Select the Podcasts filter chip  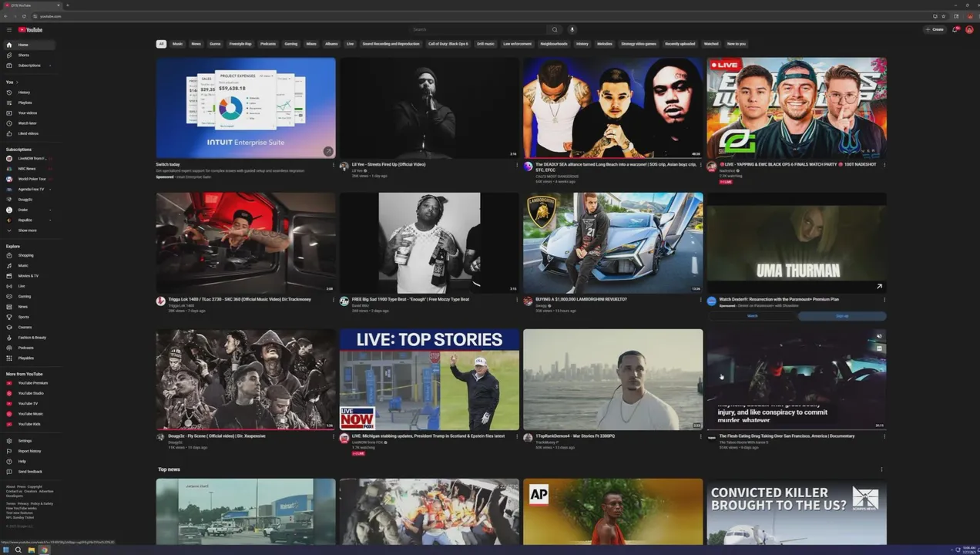(x=268, y=44)
